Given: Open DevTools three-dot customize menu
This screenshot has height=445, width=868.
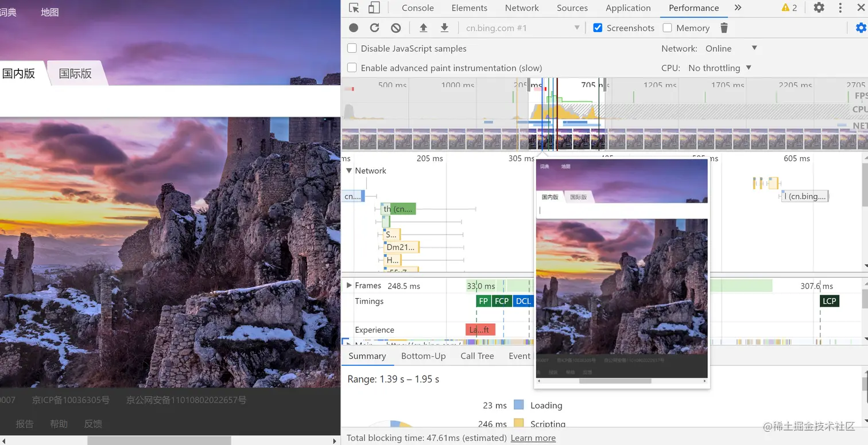Looking at the screenshot, I should pyautogui.click(x=840, y=8).
